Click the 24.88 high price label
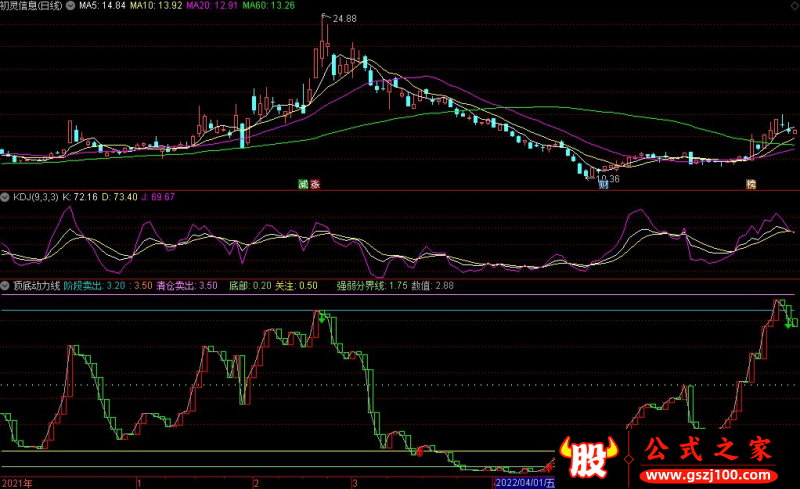The image size is (800, 489). 345,19
